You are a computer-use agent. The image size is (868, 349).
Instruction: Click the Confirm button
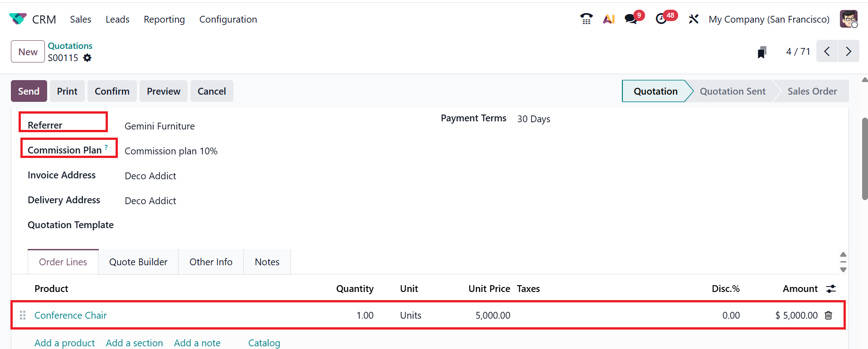(112, 91)
